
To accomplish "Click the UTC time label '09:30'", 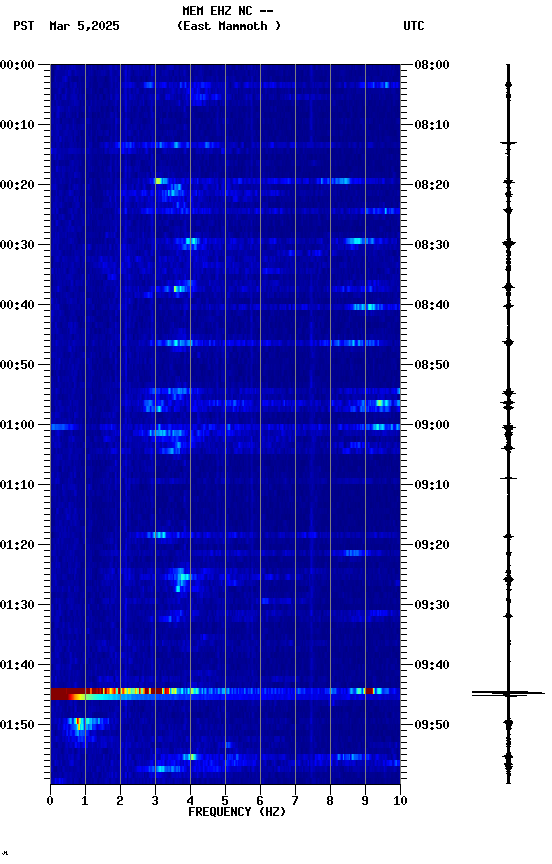I will pos(432,605).
